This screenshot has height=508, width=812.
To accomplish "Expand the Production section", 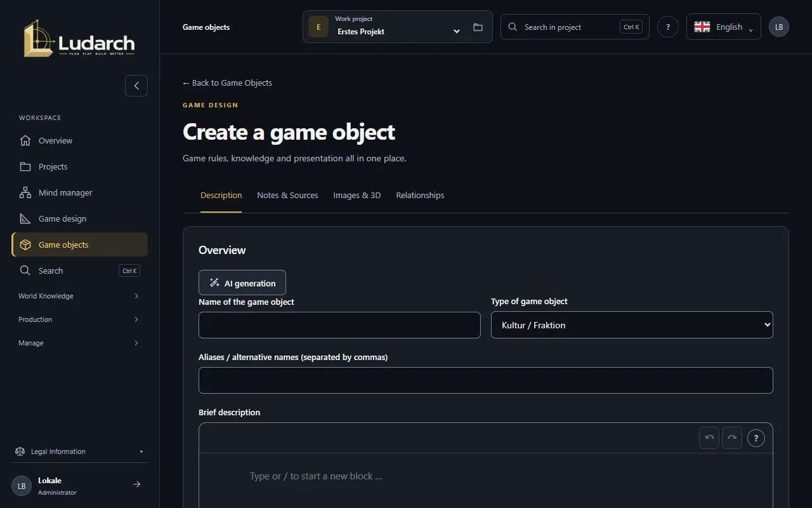I will 79,319.
